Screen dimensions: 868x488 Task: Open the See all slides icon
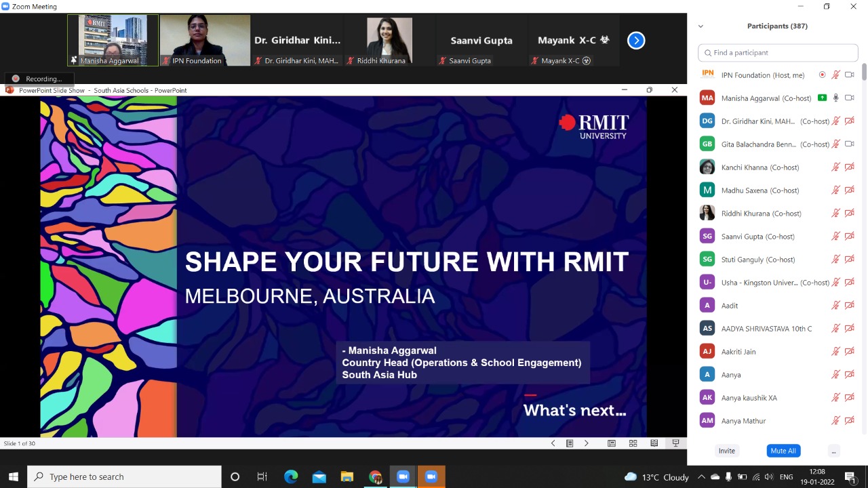tap(570, 443)
